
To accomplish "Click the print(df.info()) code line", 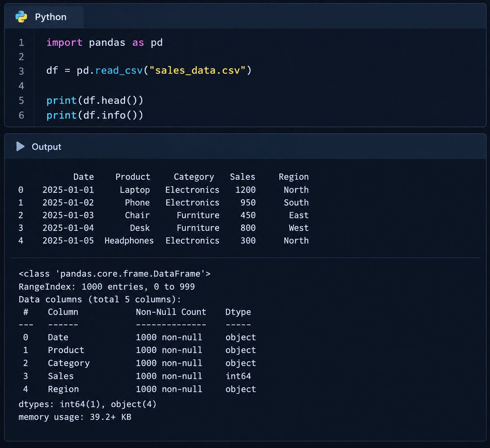I will coord(95,115).
